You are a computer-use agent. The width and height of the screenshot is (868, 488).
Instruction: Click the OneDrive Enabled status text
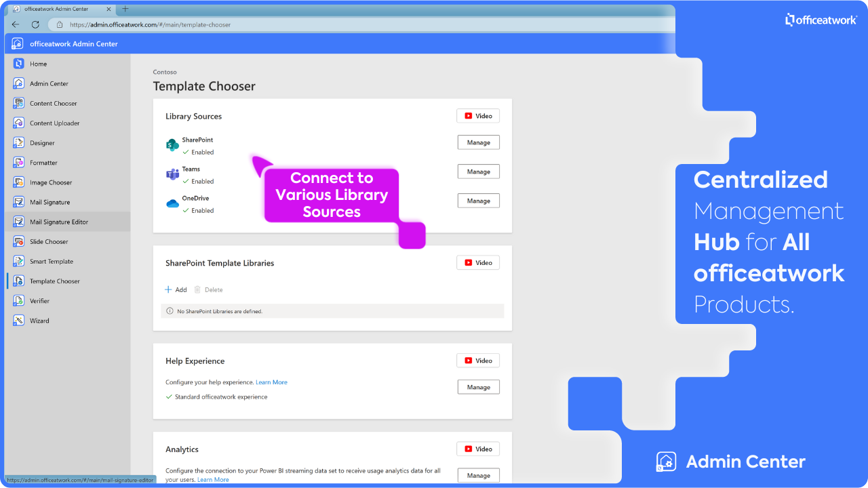pyautogui.click(x=203, y=211)
